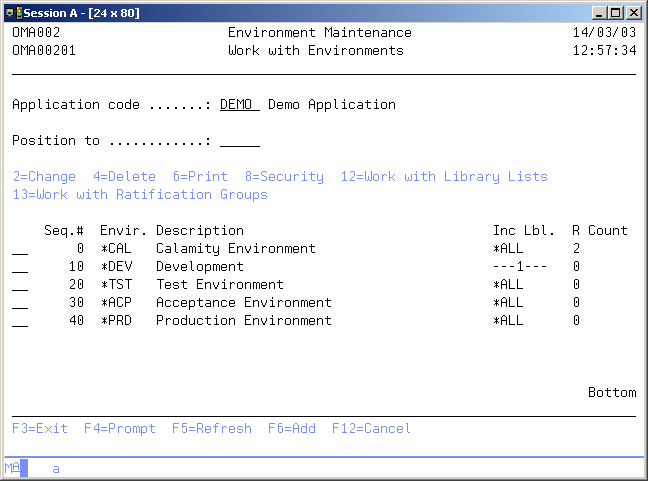Click the Position to input field
This screenshot has width=648, height=481.
(x=239, y=141)
